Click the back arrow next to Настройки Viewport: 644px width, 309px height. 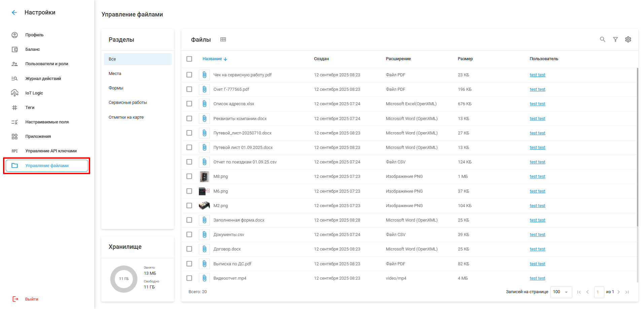pos(14,12)
